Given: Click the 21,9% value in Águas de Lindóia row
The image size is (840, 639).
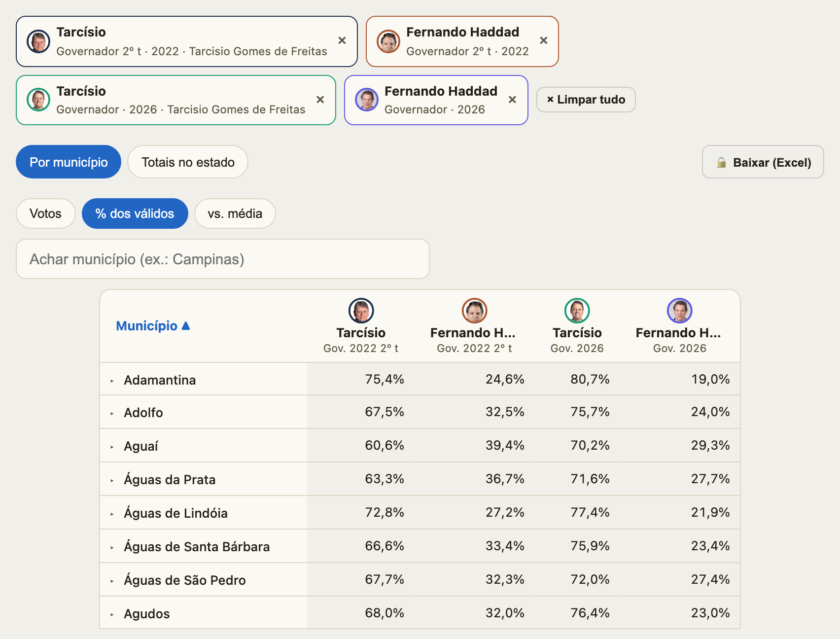Looking at the screenshot, I should 710,512.
